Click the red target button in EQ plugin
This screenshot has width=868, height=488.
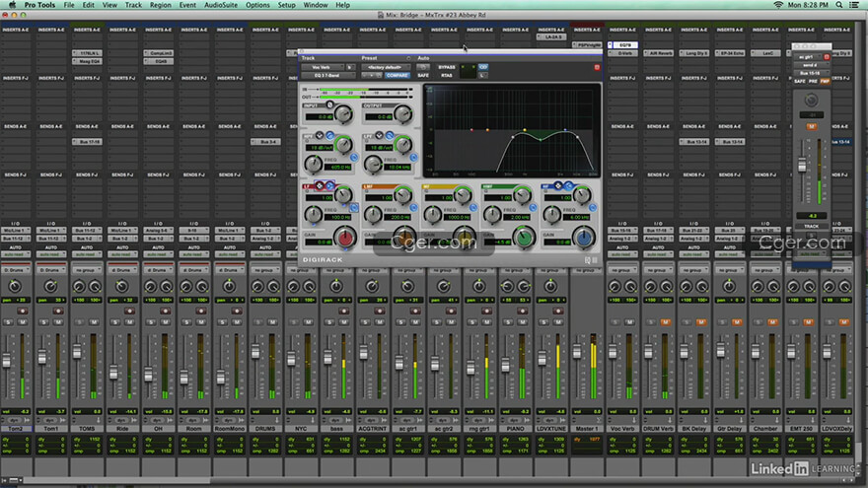point(597,67)
